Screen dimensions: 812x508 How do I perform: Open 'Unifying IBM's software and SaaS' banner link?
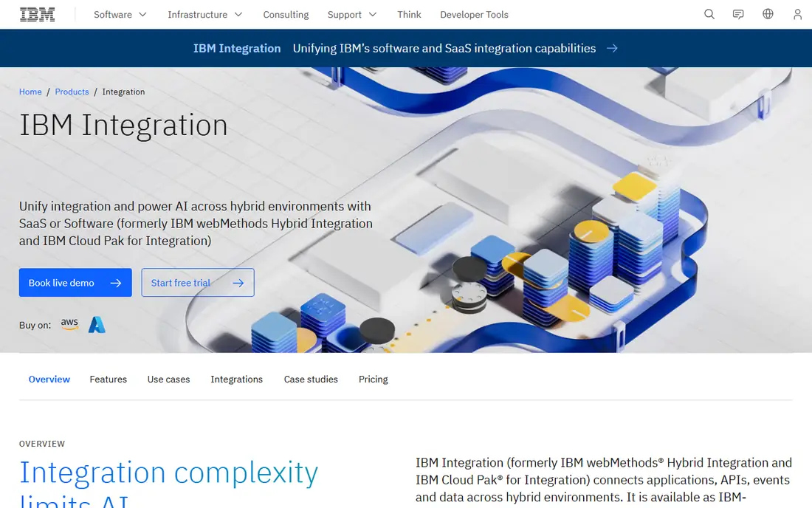pyautogui.click(x=444, y=48)
